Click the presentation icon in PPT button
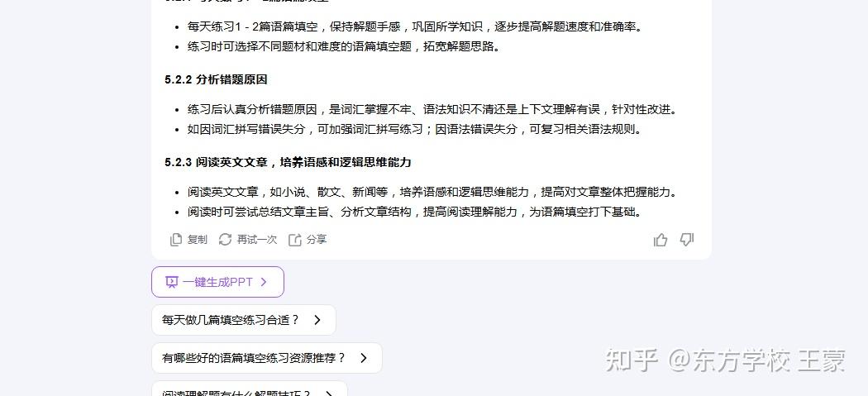This screenshot has width=868, height=396. [172, 282]
